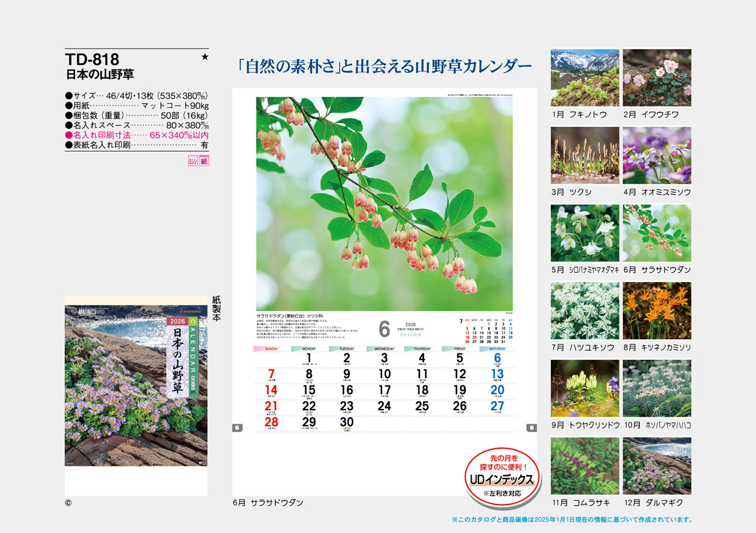Click the pink 紙 icon
Screen dimensions: 756x533
point(204,161)
